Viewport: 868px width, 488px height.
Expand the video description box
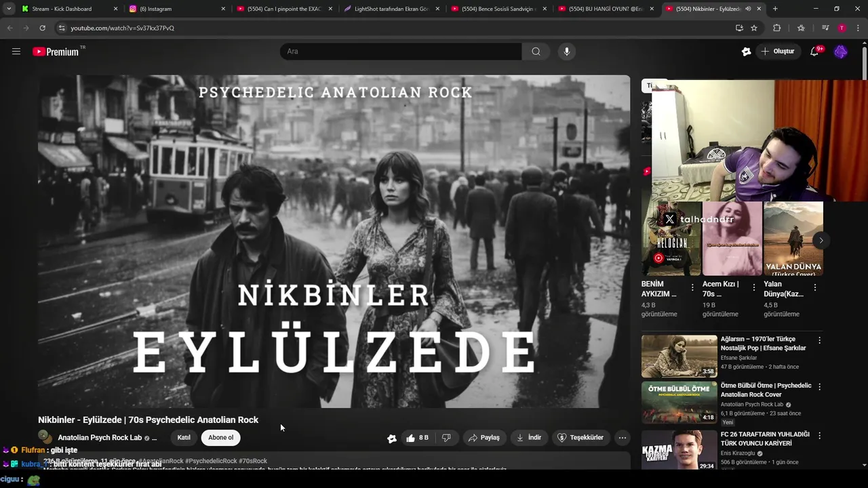click(334, 462)
